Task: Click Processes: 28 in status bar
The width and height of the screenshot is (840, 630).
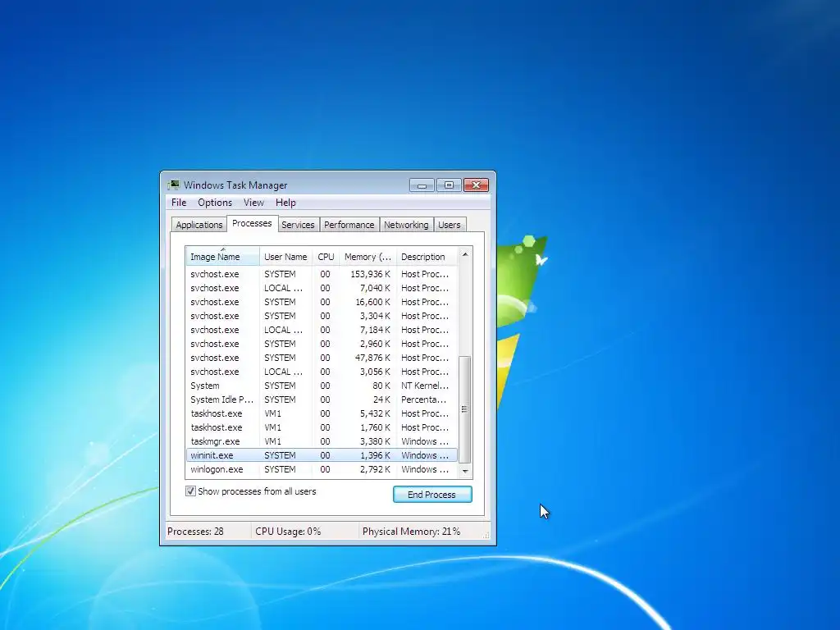Action: [x=195, y=532]
